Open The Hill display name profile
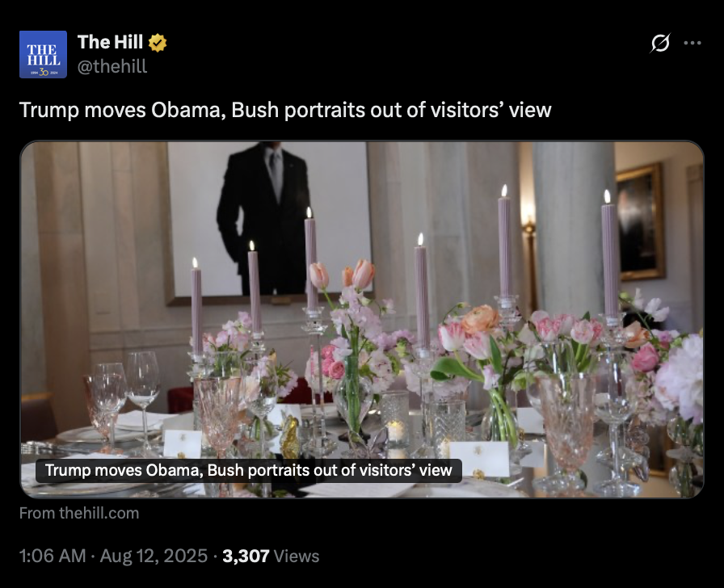This screenshot has width=724, height=588. coord(111,42)
